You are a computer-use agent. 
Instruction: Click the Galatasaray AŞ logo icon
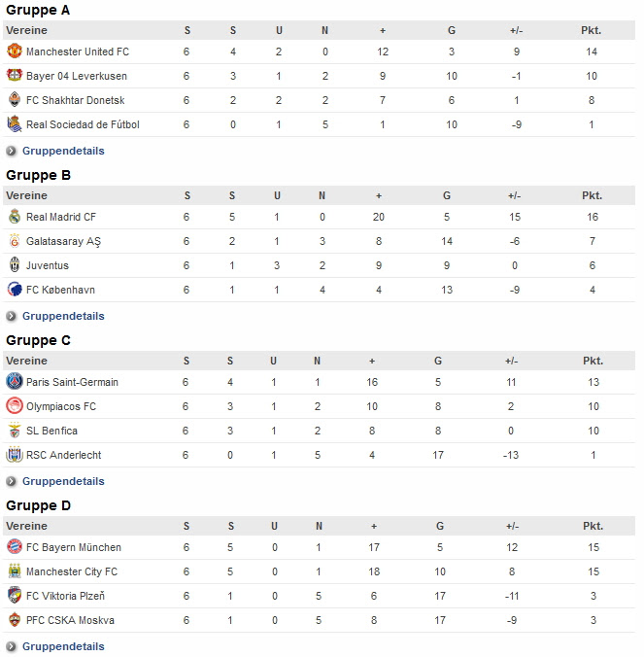click(15, 241)
